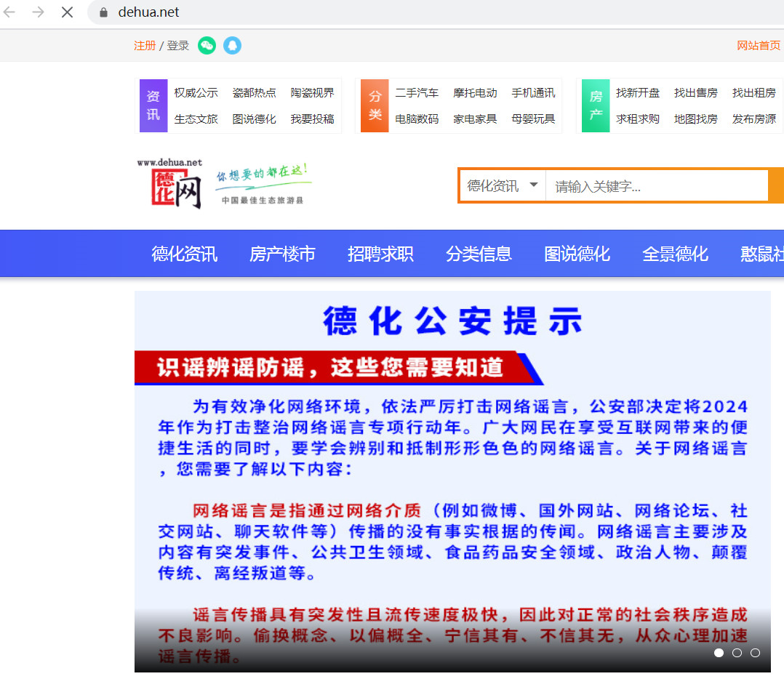Activate the third carousel dot
784x679 pixels.
tap(755, 653)
